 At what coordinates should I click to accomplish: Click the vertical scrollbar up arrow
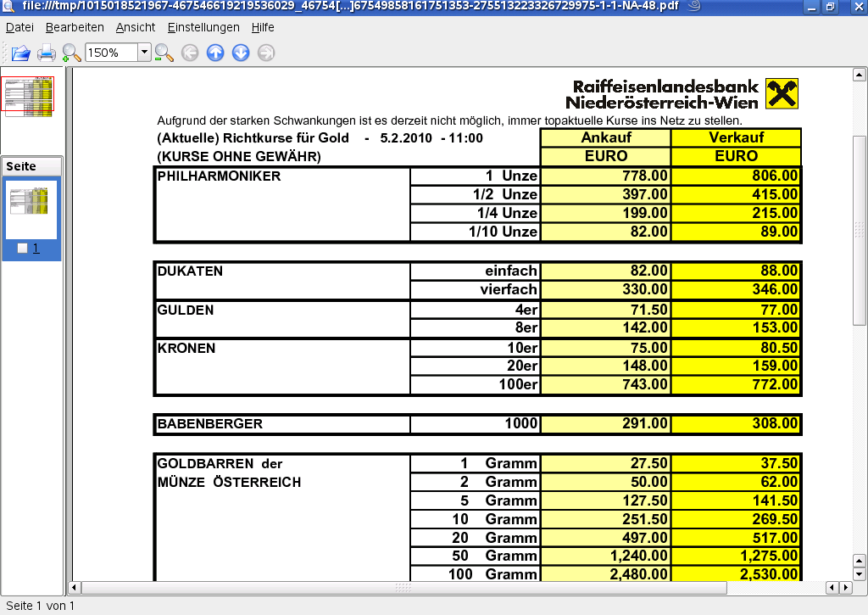(859, 75)
